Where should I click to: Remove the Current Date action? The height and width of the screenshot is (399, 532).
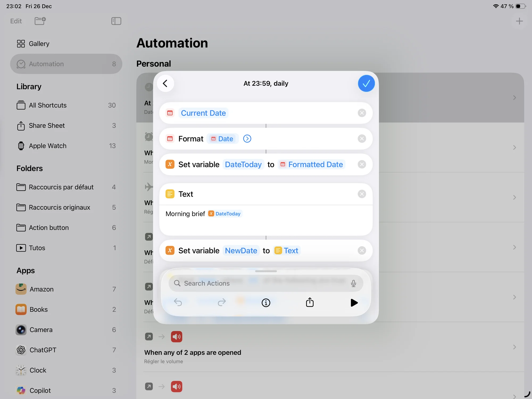pos(361,113)
